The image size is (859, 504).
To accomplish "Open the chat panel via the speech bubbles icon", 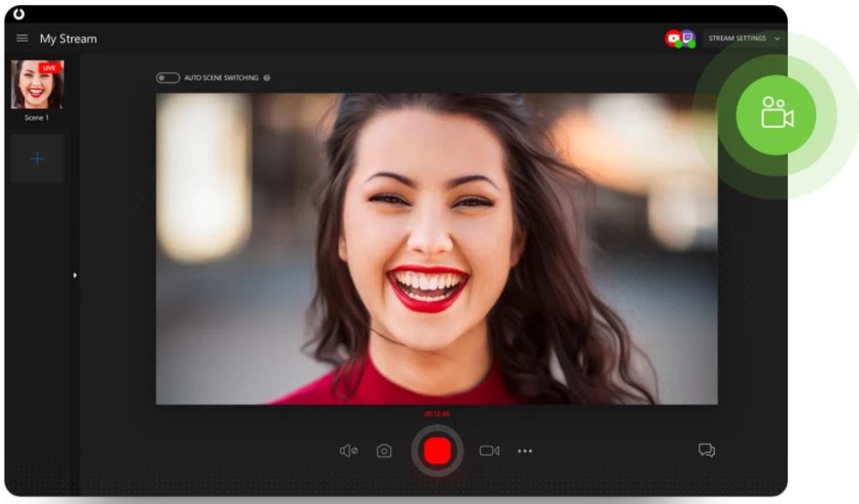I will pyautogui.click(x=706, y=450).
